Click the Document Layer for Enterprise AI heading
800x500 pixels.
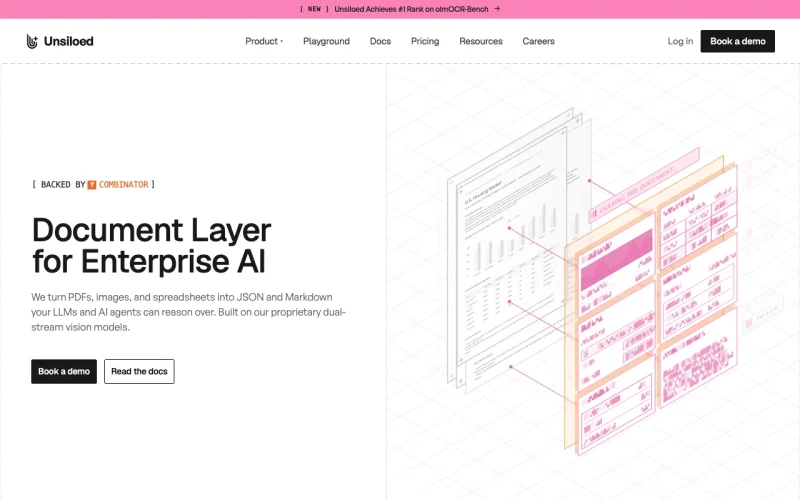tap(152, 245)
